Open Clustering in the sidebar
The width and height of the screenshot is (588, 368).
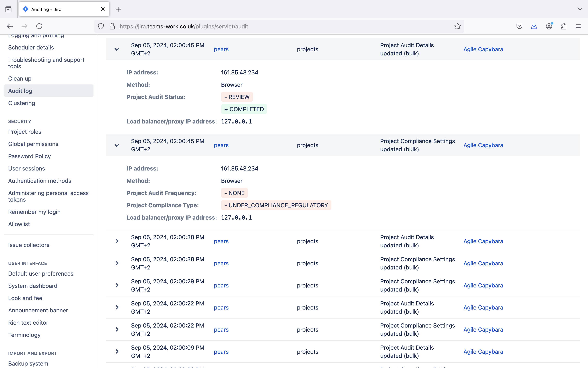tap(22, 103)
